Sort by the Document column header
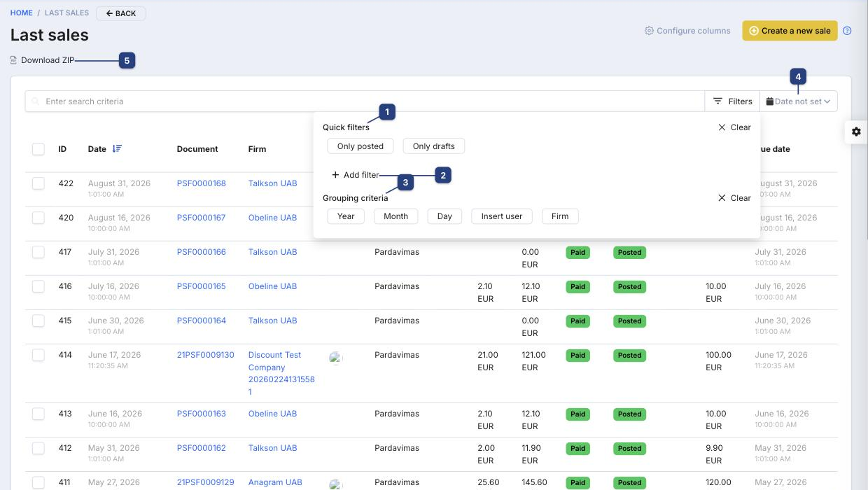The width and height of the screenshot is (868, 490). tap(197, 149)
